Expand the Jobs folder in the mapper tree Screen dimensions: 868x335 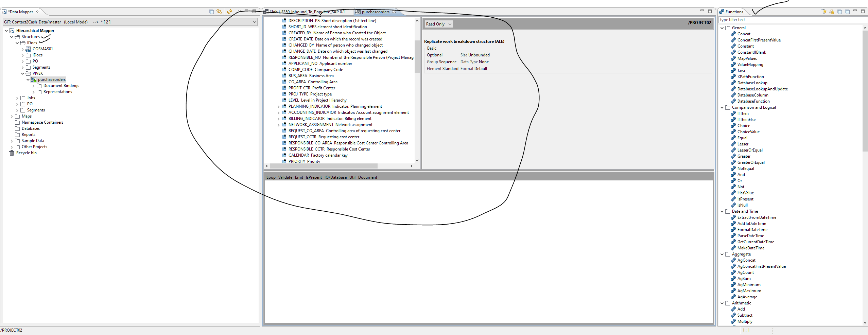[17, 98]
